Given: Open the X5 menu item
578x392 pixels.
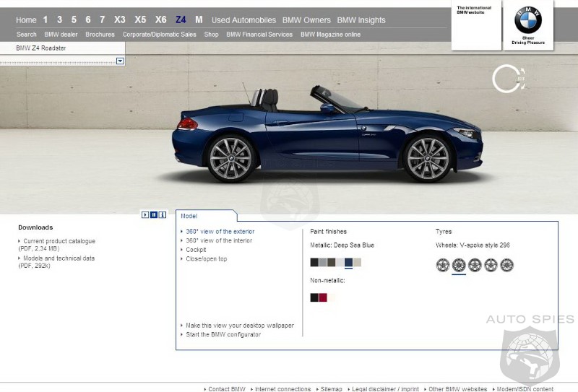Looking at the screenshot, I should coord(140,19).
